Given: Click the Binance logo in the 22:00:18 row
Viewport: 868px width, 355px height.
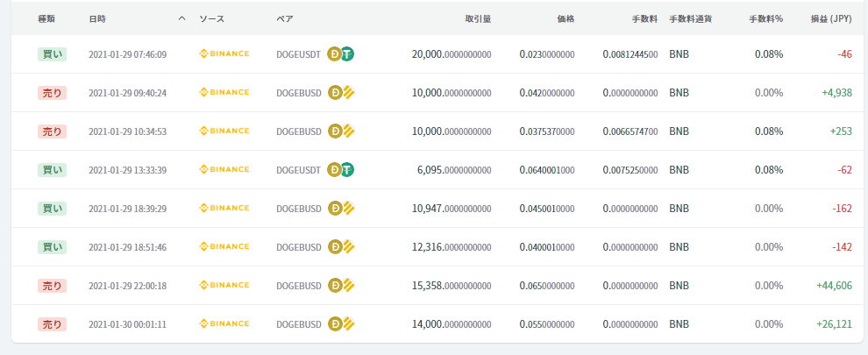Looking at the screenshot, I should click(224, 285).
